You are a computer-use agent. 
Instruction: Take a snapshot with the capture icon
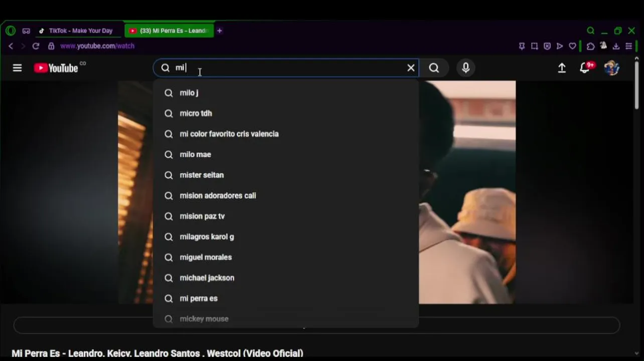(534, 46)
